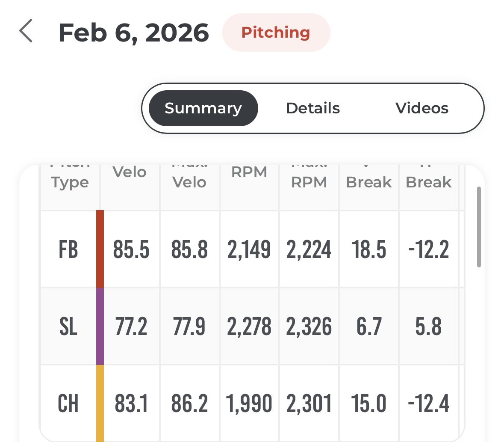
Task: Go back using the left chevron arrow
Action: [x=26, y=31]
